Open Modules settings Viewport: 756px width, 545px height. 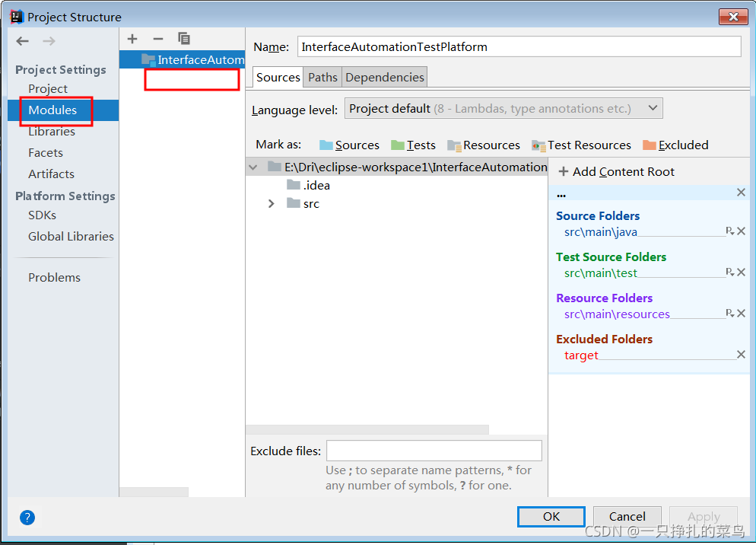[x=52, y=110]
